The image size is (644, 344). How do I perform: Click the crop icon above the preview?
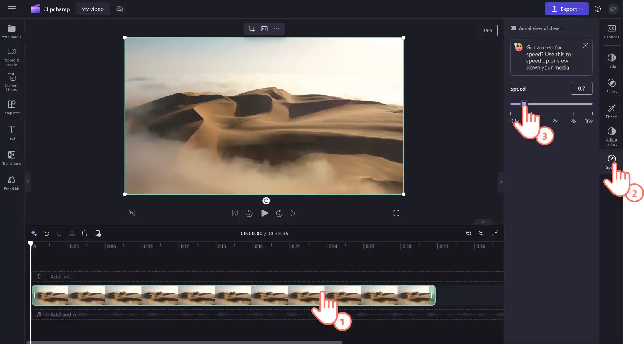point(251,29)
